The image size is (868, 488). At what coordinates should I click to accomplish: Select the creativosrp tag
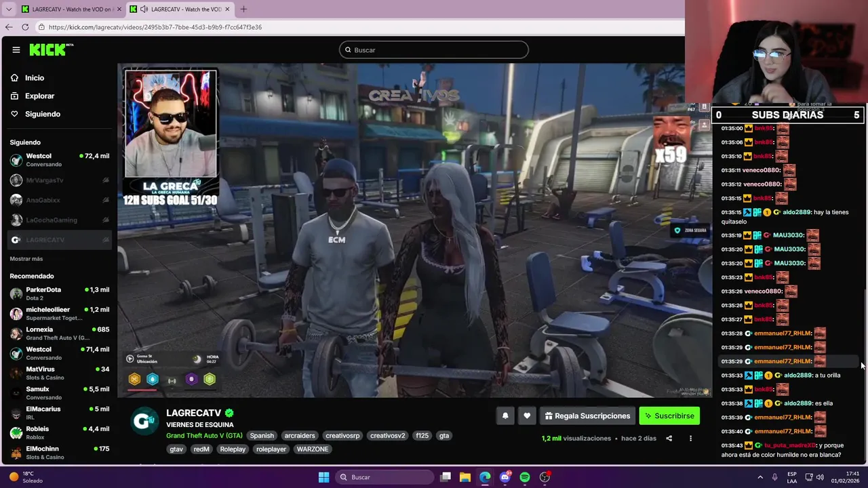tap(342, 436)
